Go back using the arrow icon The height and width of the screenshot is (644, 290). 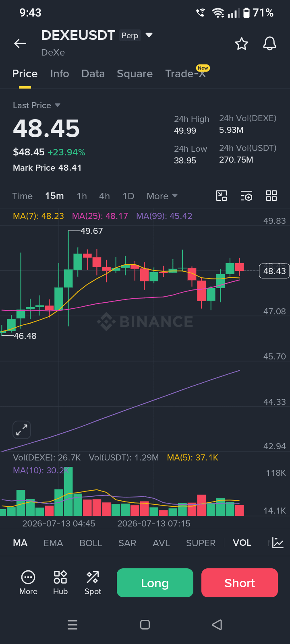click(20, 43)
